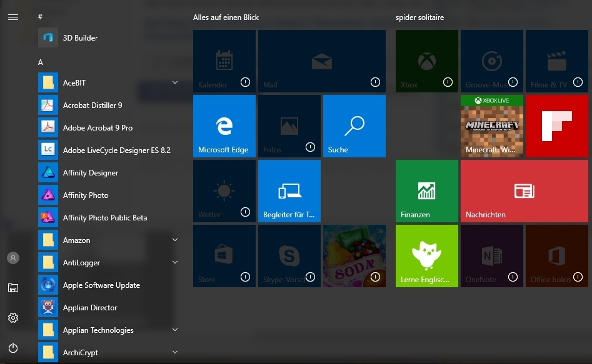Open the Mail tile

[322, 61]
